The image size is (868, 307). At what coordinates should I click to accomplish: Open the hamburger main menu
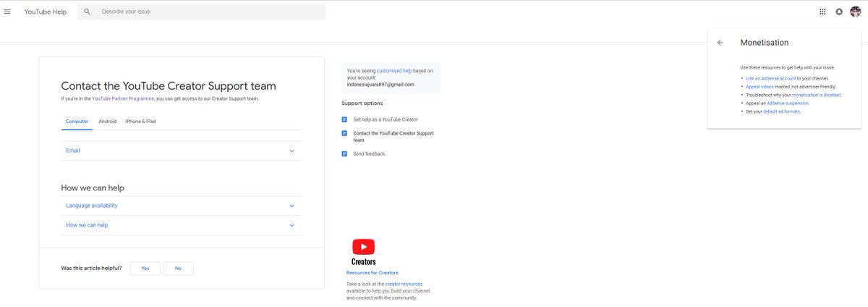click(7, 12)
